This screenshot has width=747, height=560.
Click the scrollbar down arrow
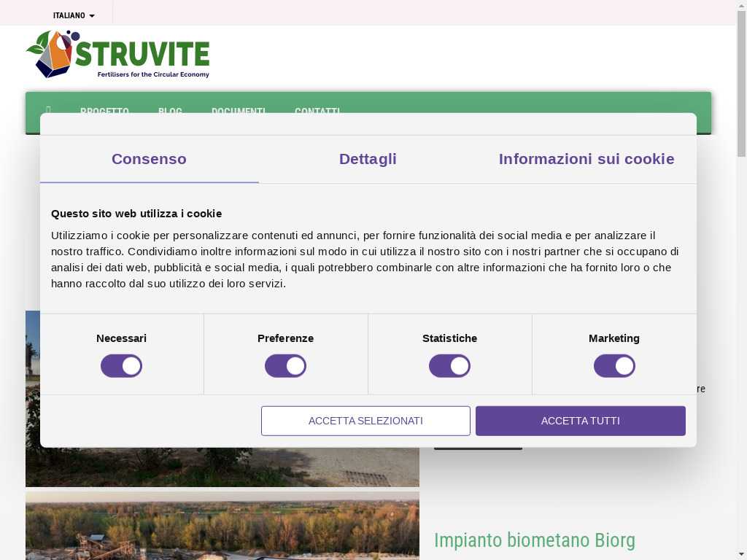tap(741, 554)
